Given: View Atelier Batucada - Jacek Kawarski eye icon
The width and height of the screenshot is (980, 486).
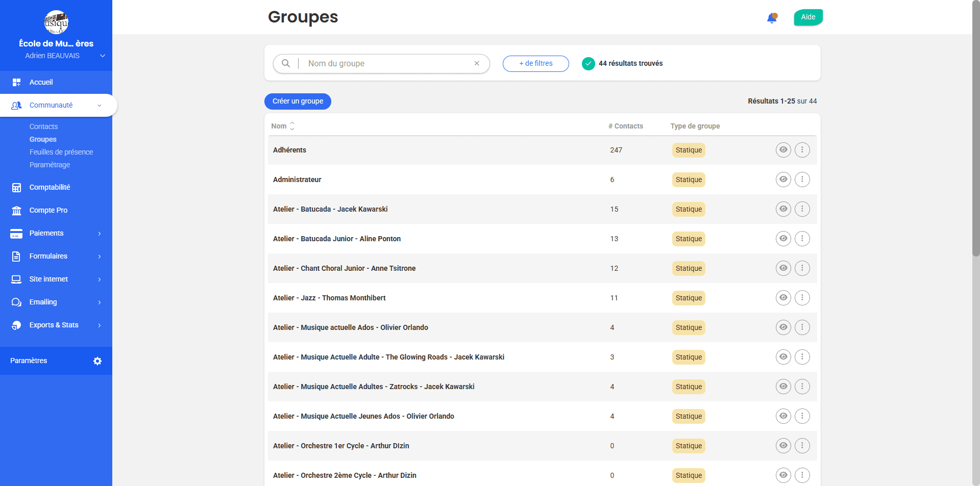Looking at the screenshot, I should pyautogui.click(x=783, y=209).
